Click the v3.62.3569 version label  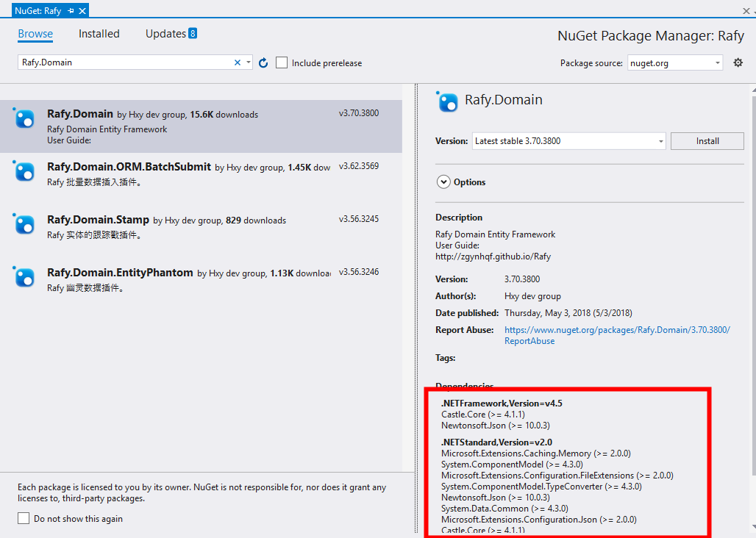[x=359, y=166]
